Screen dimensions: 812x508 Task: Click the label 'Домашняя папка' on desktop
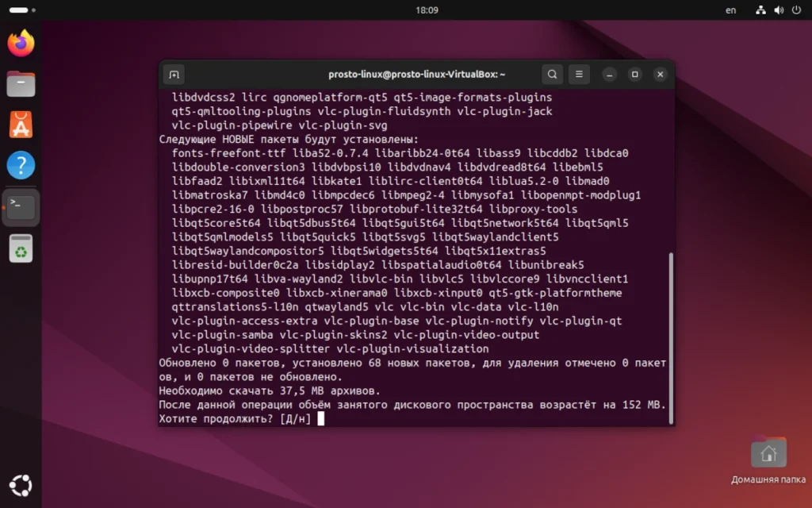pos(768,479)
